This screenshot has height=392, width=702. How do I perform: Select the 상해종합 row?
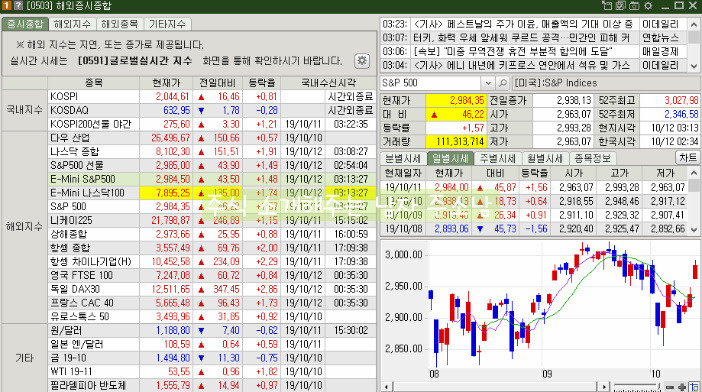point(212,234)
